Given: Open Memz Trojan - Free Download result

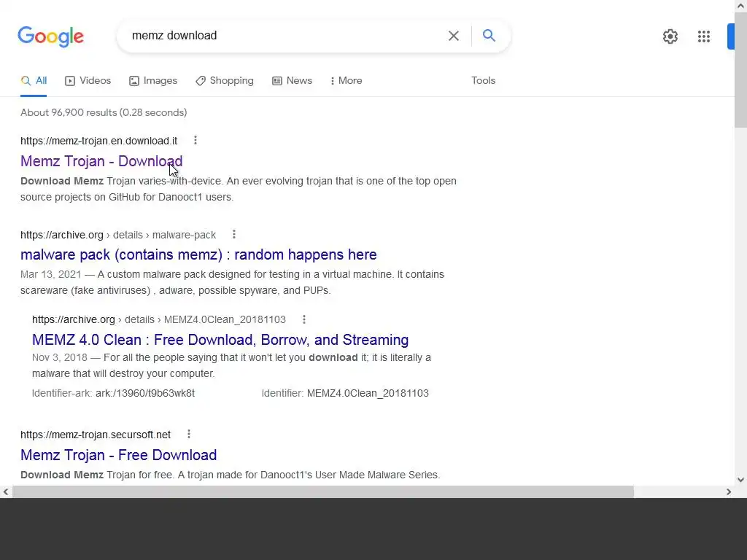Looking at the screenshot, I should (x=119, y=455).
